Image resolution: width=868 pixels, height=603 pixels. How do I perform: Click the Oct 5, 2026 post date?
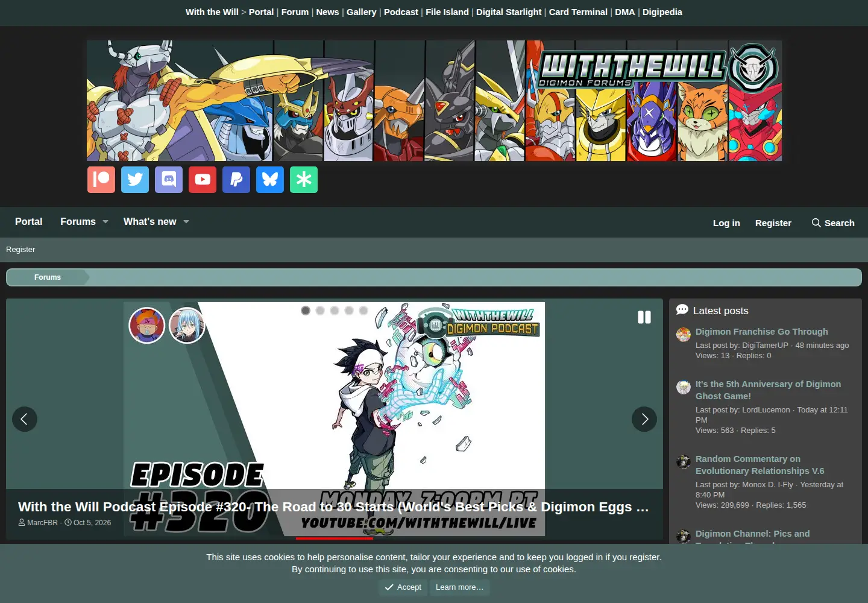point(92,523)
